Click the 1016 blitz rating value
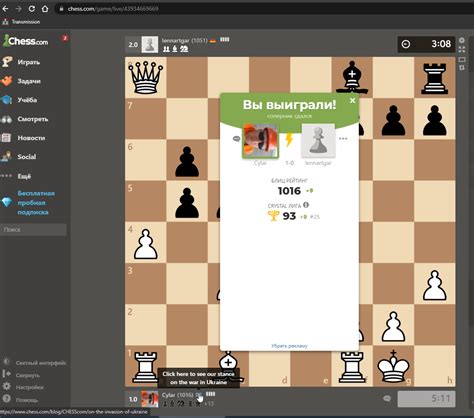Screen dimensions: 474x418 coord(289,191)
